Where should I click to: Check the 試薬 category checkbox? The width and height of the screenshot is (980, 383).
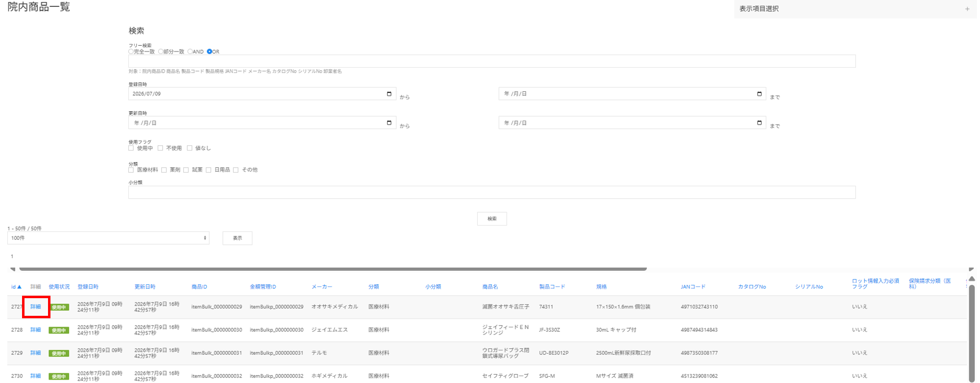[x=186, y=170]
